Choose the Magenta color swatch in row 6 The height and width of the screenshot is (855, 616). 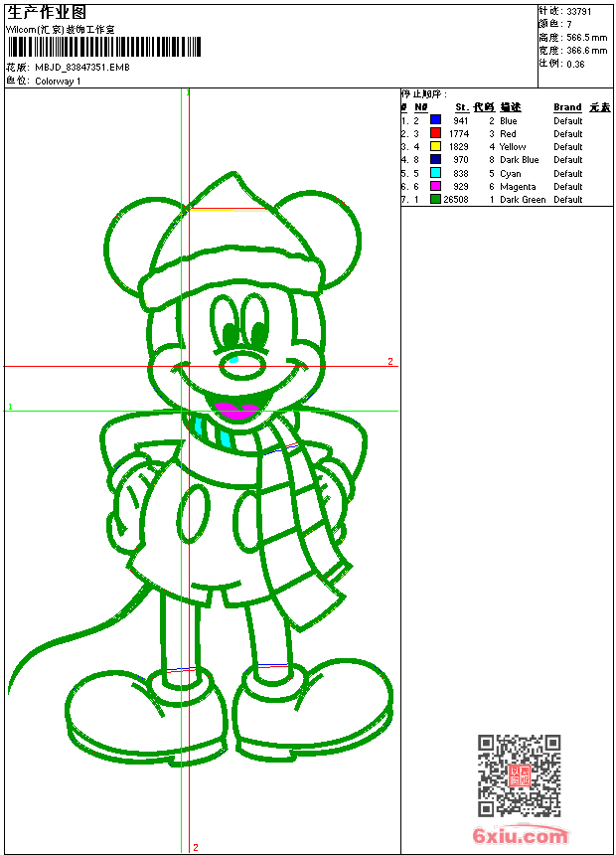point(435,186)
